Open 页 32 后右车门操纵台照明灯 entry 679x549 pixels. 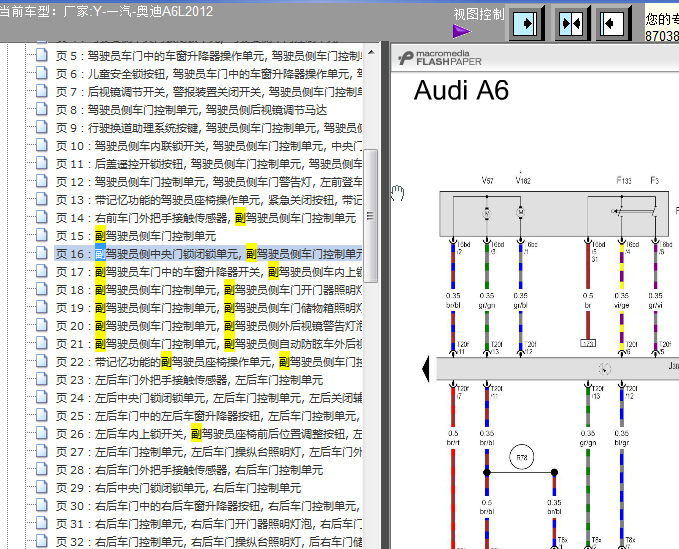tap(209, 542)
